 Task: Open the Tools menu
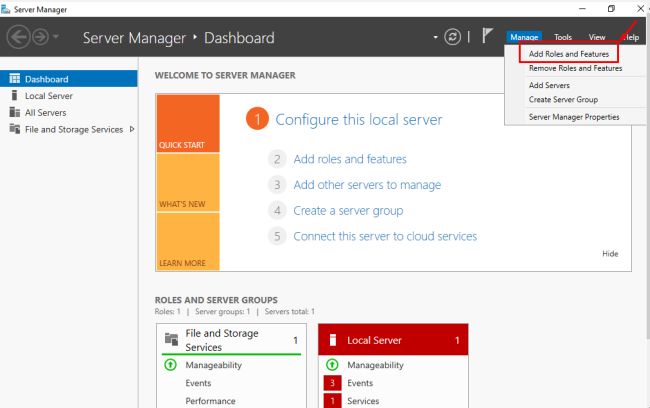pos(563,37)
